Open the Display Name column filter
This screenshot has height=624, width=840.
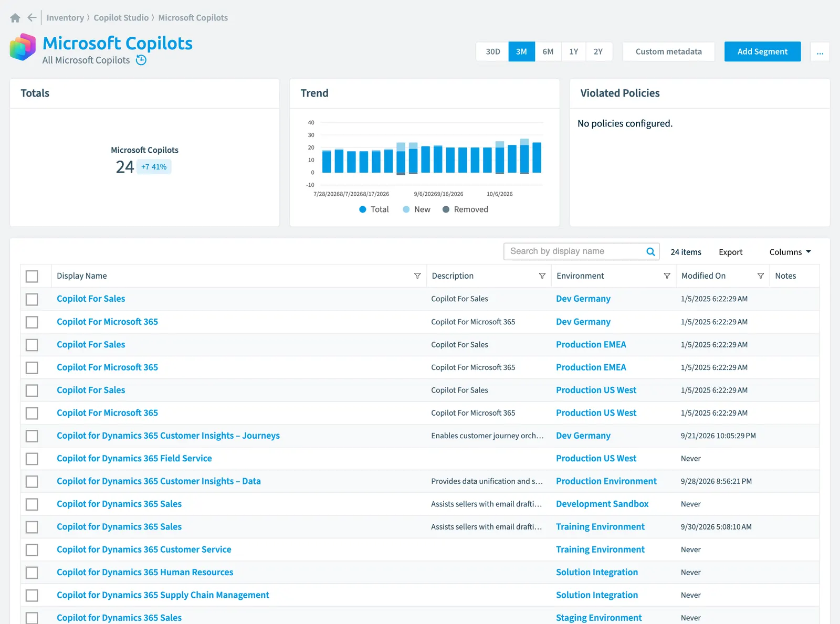(x=417, y=276)
